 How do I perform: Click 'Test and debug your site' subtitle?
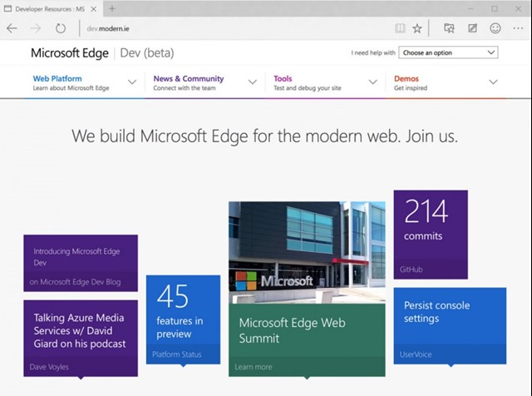pos(308,88)
